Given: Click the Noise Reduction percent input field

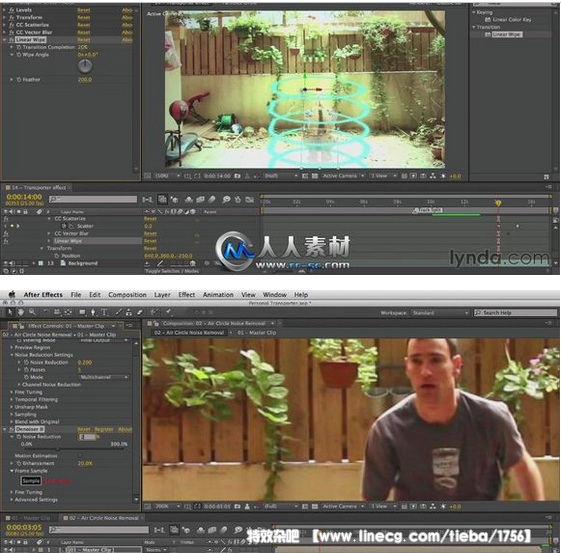Looking at the screenshot, I should point(87,437).
